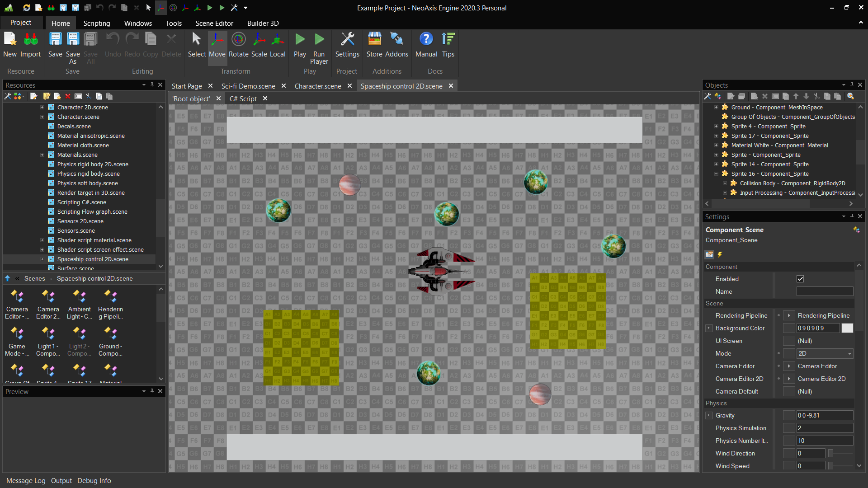Open the Mode 2D dropdown
The image size is (868, 488).
pos(825,354)
